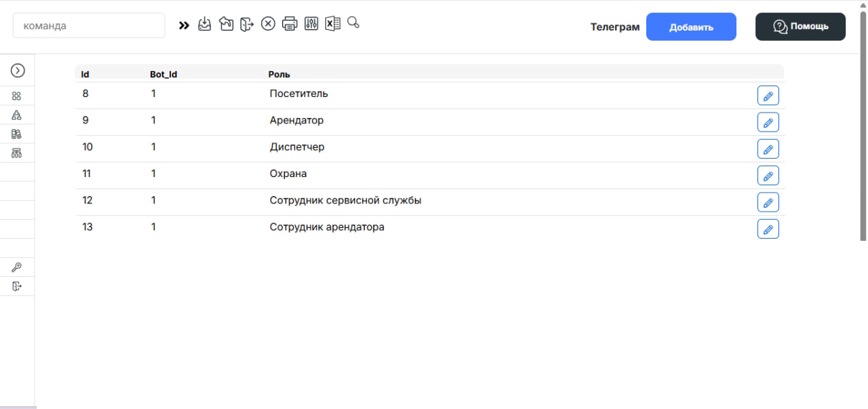The image size is (868, 409).
Task: Click the key icon in sidebar
Action: (17, 267)
